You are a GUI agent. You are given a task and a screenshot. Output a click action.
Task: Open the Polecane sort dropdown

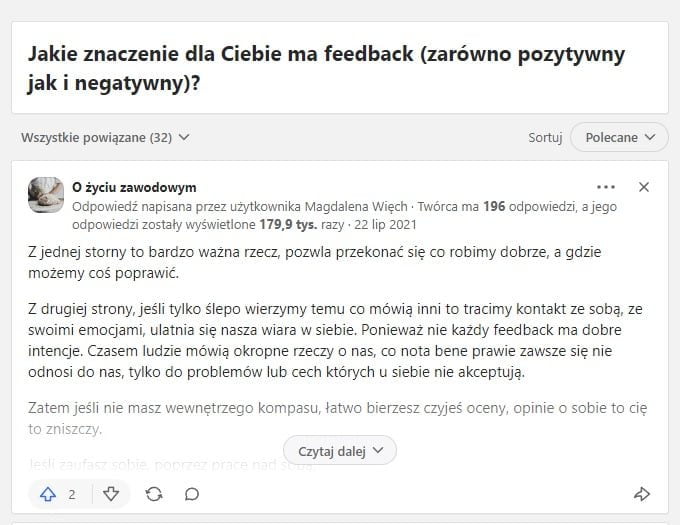coord(619,137)
